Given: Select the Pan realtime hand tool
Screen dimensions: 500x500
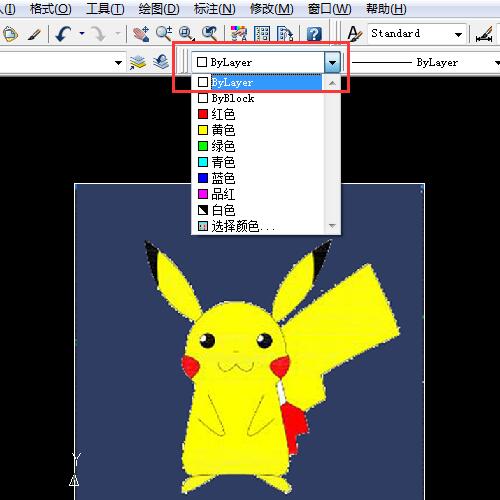Looking at the screenshot, I should click(x=141, y=34).
